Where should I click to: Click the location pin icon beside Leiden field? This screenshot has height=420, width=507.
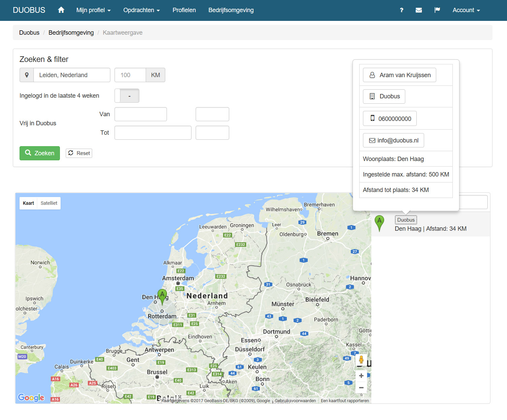27,75
